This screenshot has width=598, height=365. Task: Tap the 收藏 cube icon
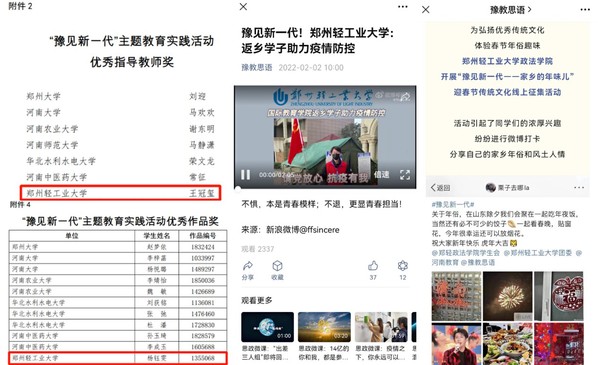(x=277, y=265)
